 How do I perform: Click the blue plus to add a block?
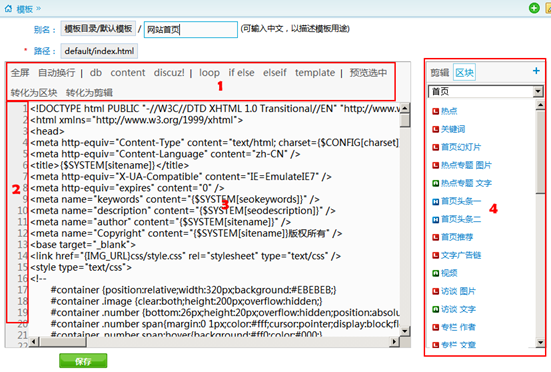(x=536, y=71)
